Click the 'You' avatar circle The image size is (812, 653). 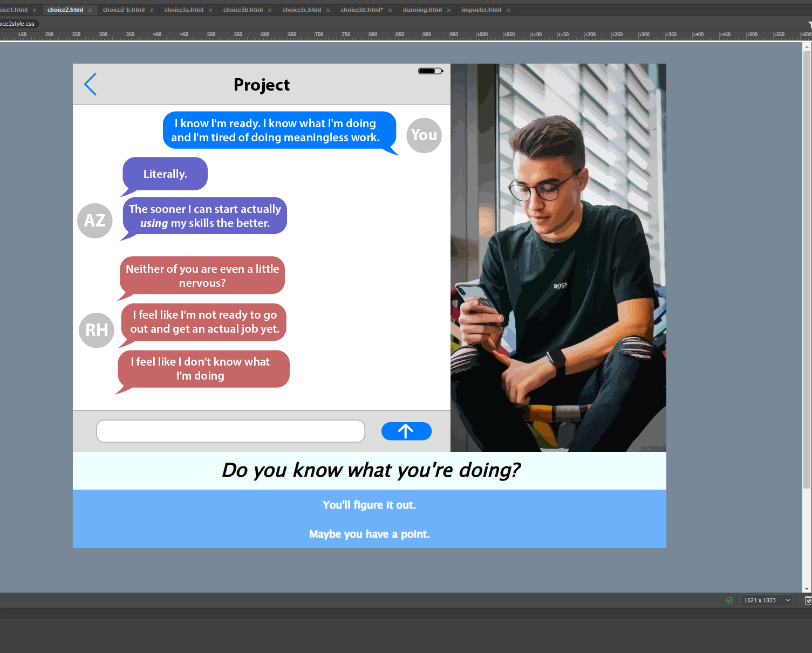(424, 135)
